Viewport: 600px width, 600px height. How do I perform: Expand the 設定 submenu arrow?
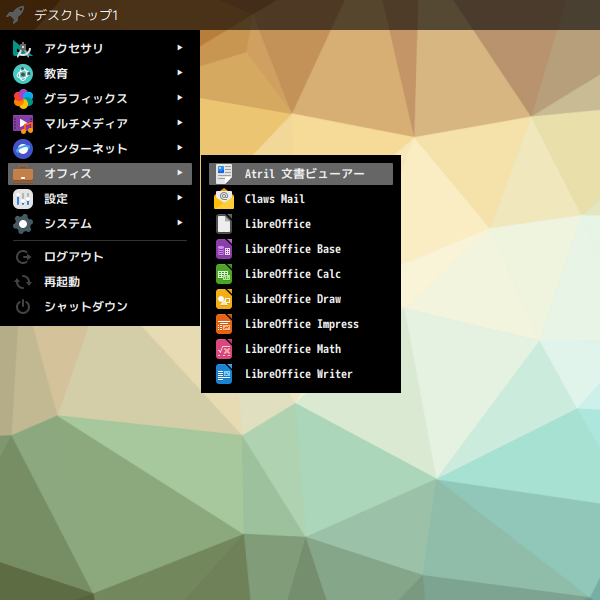[180, 197]
